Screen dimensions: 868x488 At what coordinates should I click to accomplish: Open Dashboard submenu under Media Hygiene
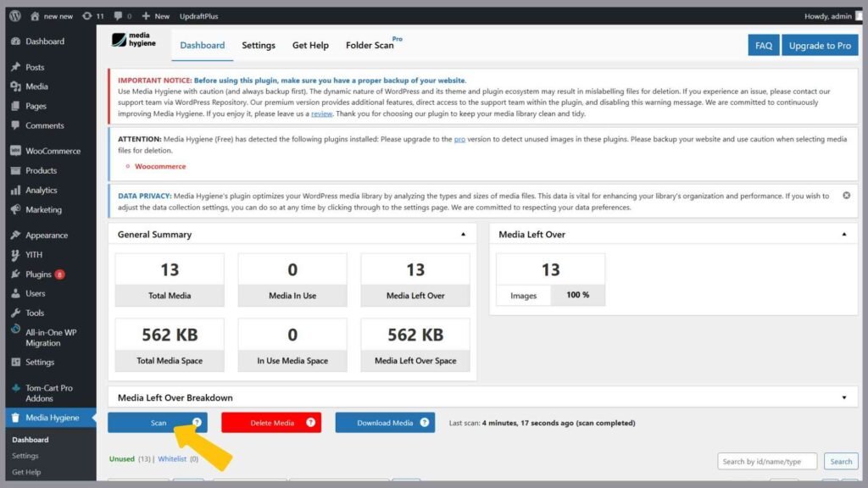(x=31, y=440)
